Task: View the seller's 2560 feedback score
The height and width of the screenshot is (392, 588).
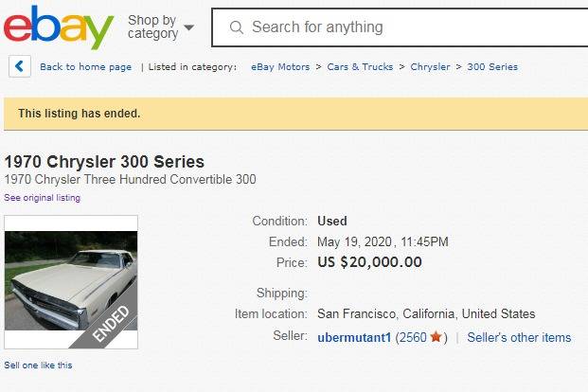Action: click(x=413, y=338)
